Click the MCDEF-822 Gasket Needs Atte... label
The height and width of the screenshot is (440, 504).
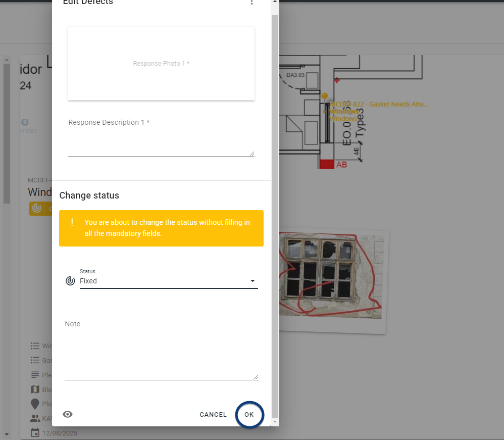pyautogui.click(x=379, y=104)
